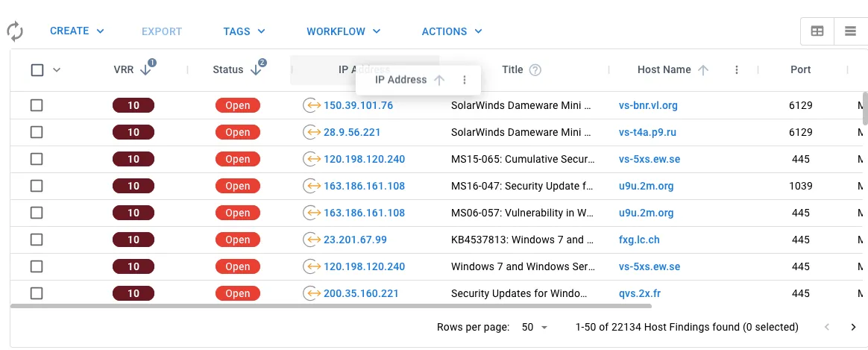This screenshot has height=350, width=868.
Task: Switch to table grid view
Action: 817,31
